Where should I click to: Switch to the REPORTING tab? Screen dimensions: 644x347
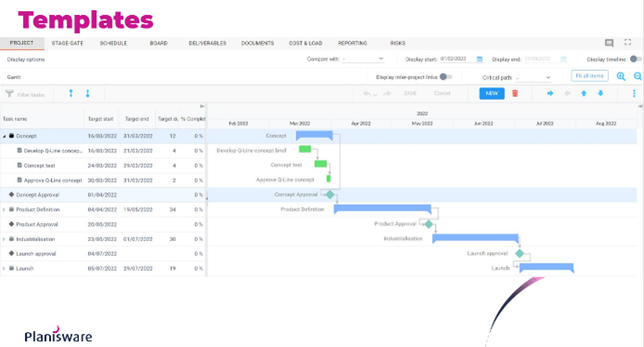click(x=352, y=43)
